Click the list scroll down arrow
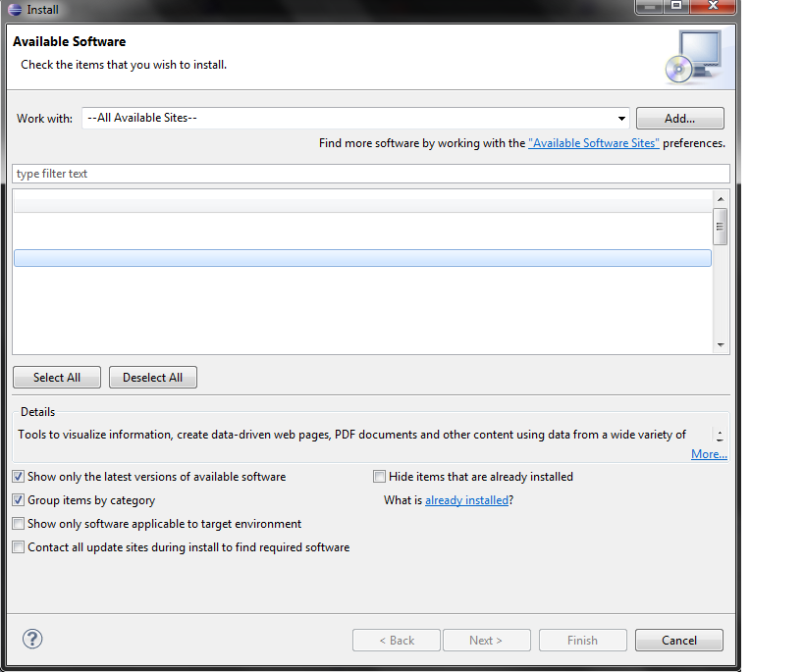 (721, 345)
